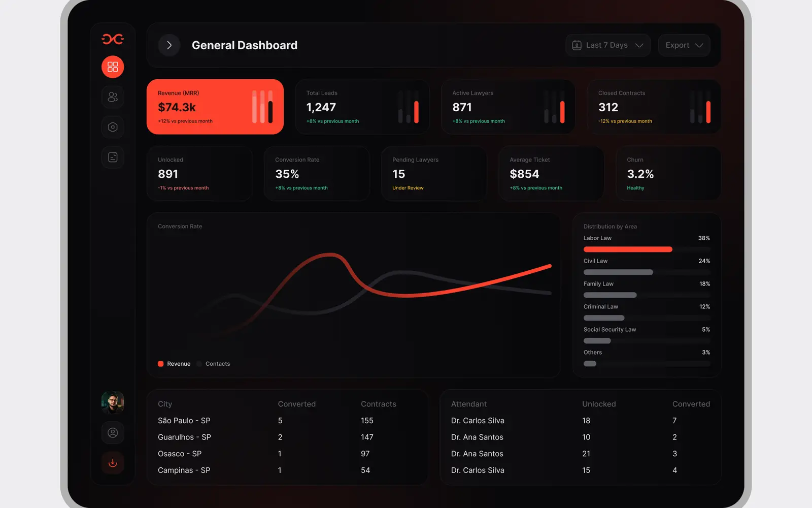The image size is (812, 508).
Task: Open the hexagon settings icon in sidebar
Action: point(113,127)
